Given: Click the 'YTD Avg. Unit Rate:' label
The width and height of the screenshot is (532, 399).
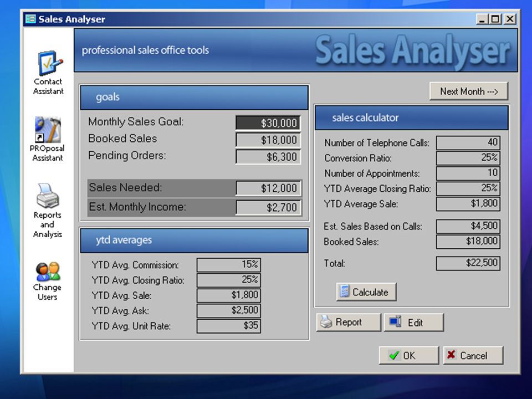Looking at the screenshot, I should point(131,326).
